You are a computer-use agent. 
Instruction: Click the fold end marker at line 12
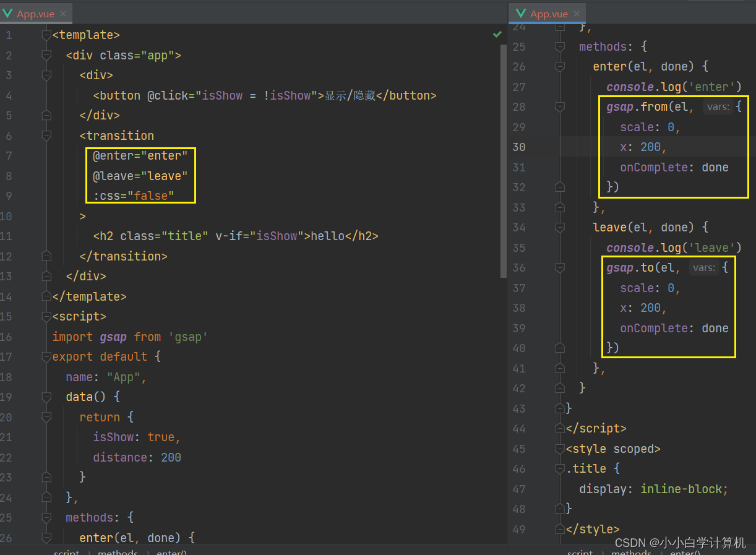coord(46,256)
